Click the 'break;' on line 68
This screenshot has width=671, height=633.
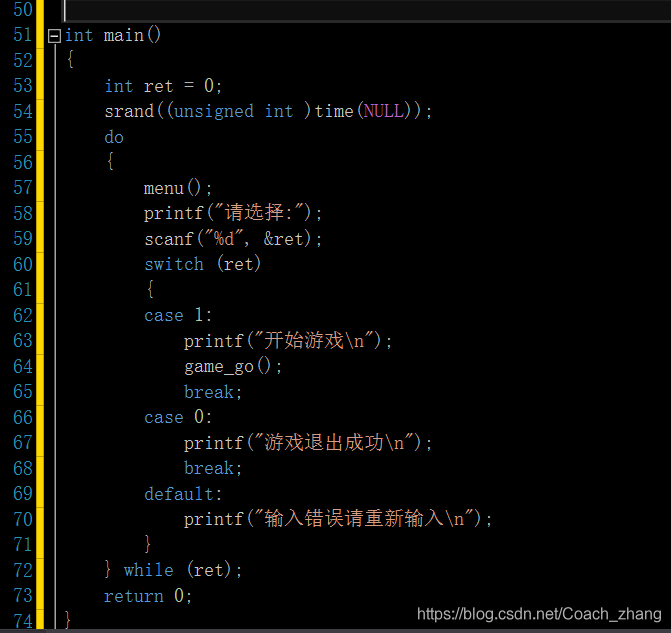(x=213, y=468)
